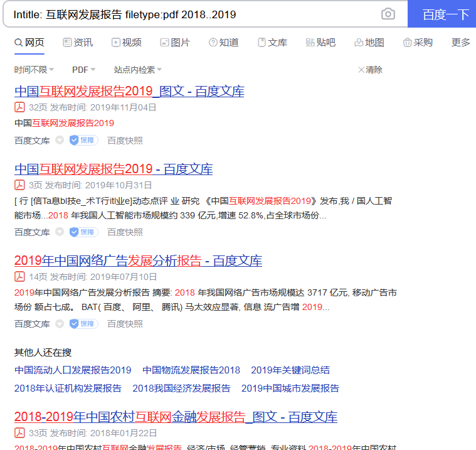Click the date text 2018年01月22日
Image resolution: width=476 pixels, height=450 pixels.
(124, 433)
